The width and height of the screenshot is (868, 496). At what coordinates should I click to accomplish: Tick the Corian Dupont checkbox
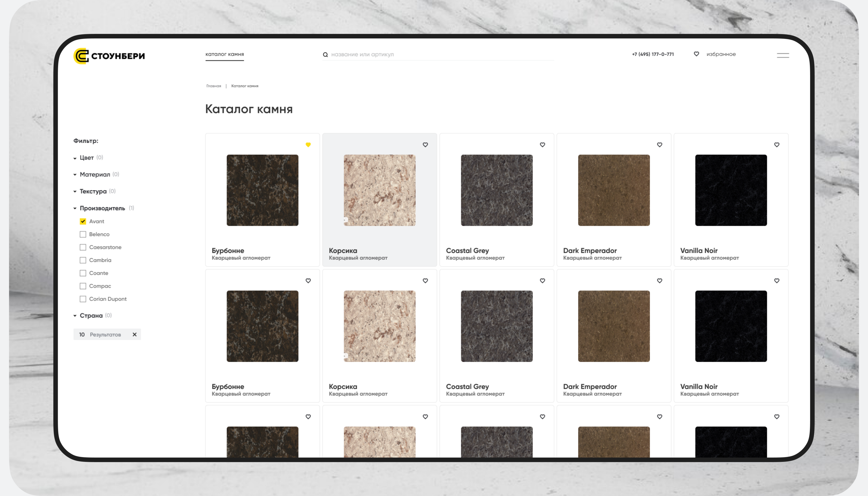(x=83, y=299)
